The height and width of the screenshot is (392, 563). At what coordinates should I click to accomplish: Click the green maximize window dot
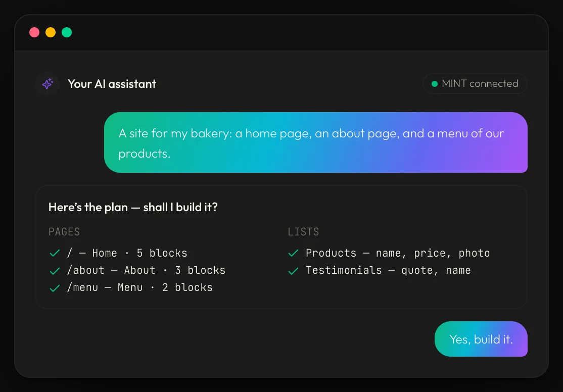(67, 32)
